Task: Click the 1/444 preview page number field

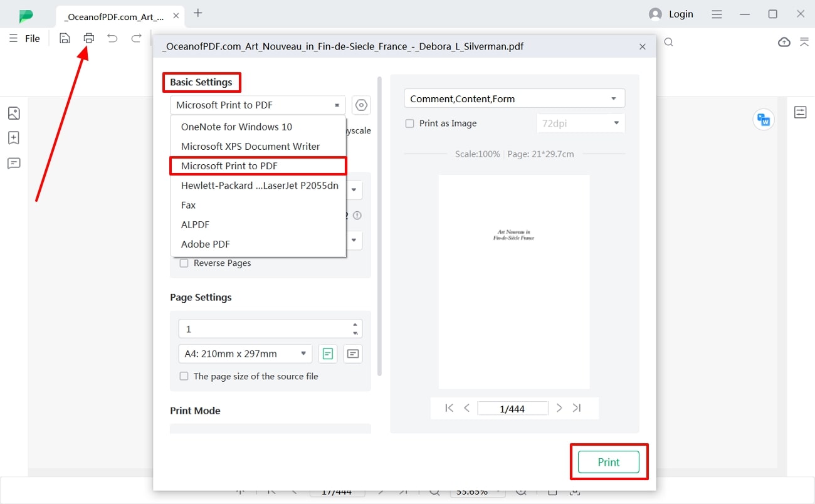Action: pyautogui.click(x=513, y=409)
